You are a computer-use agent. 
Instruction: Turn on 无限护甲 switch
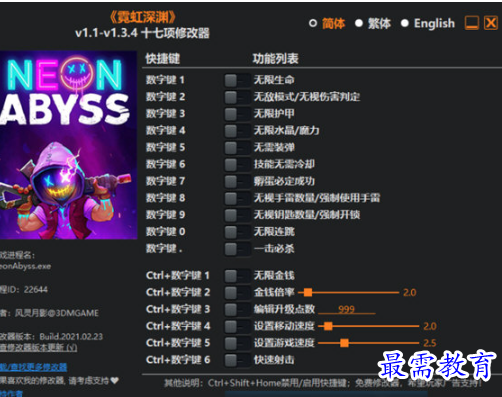click(x=237, y=114)
